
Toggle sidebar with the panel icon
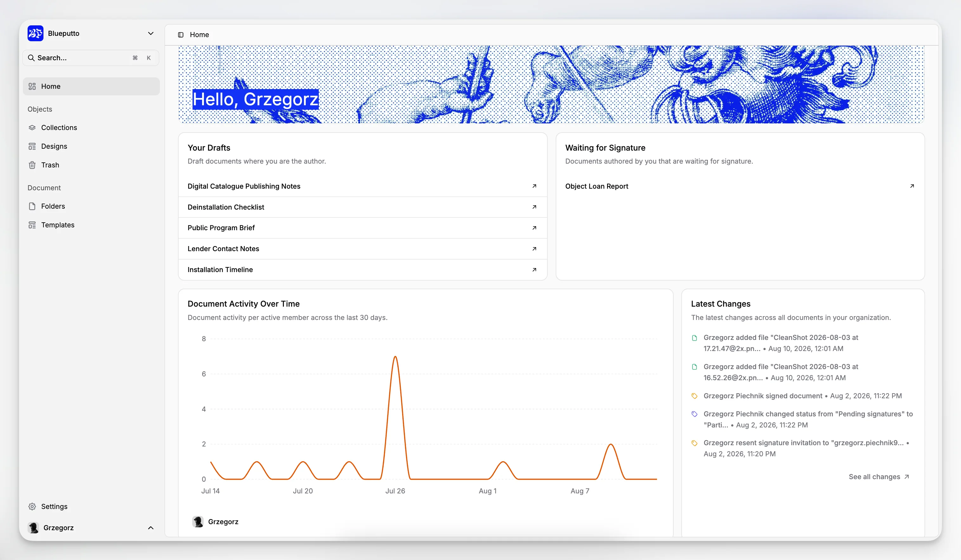tap(181, 35)
